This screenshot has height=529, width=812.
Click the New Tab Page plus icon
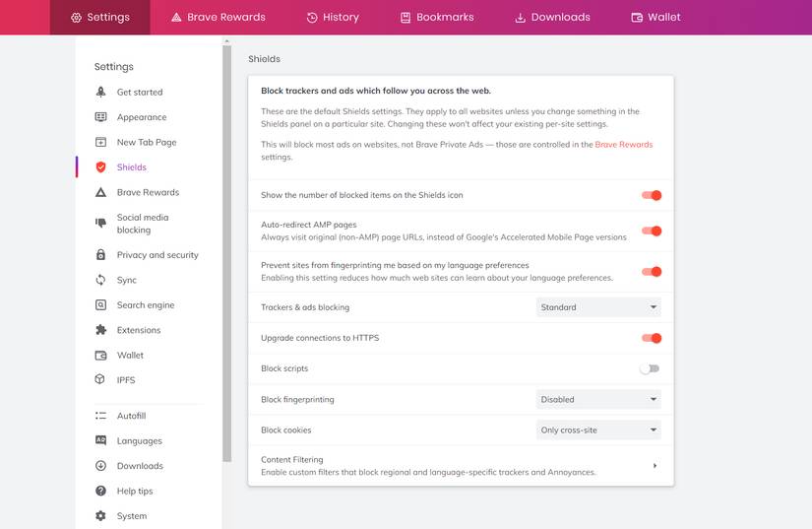click(x=100, y=142)
